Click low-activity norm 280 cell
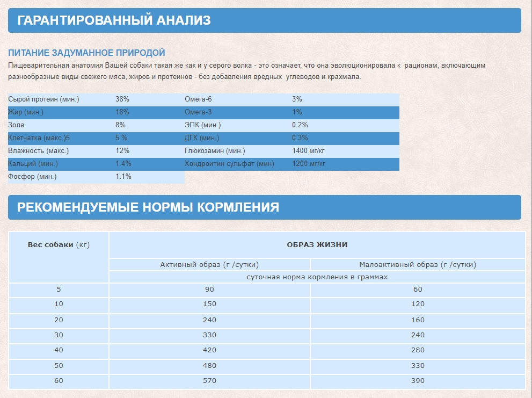The width and height of the screenshot is (532, 398). point(418,350)
